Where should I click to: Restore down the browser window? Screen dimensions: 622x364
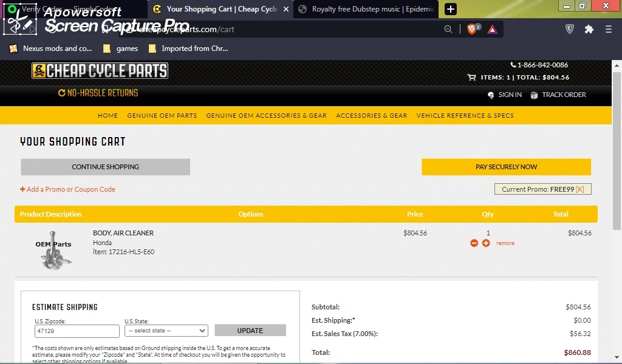pos(583,5)
